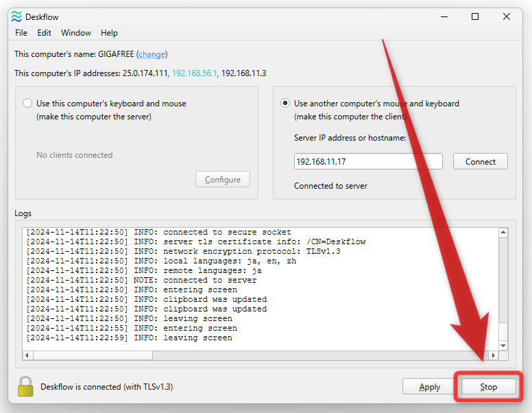Click log line 'server tls certificate info'
This screenshot has height=413, width=532.
point(196,241)
